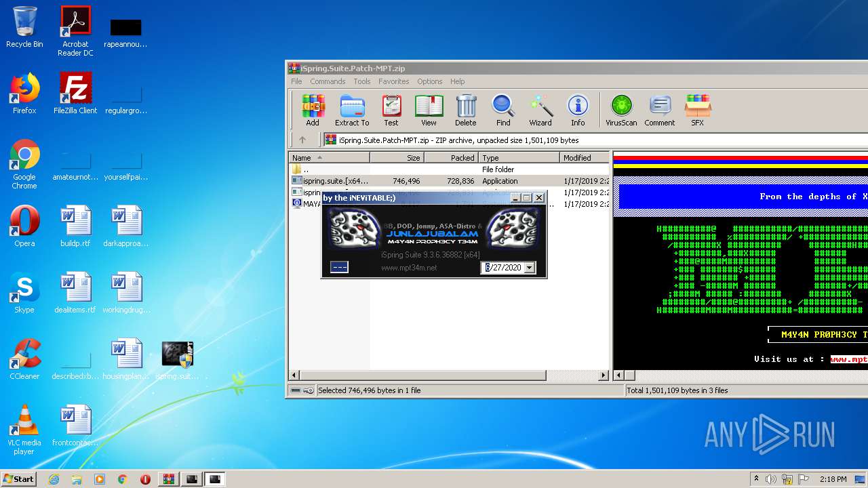Go up one folder arrow
Screen dimensions: 868x488
point(302,140)
